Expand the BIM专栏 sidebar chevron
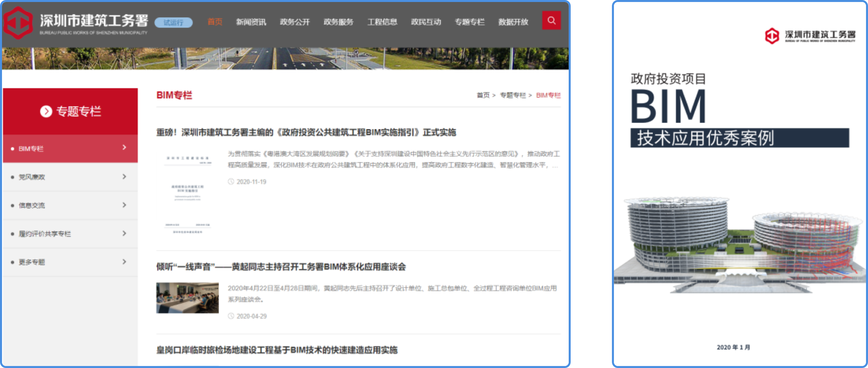 click(124, 147)
